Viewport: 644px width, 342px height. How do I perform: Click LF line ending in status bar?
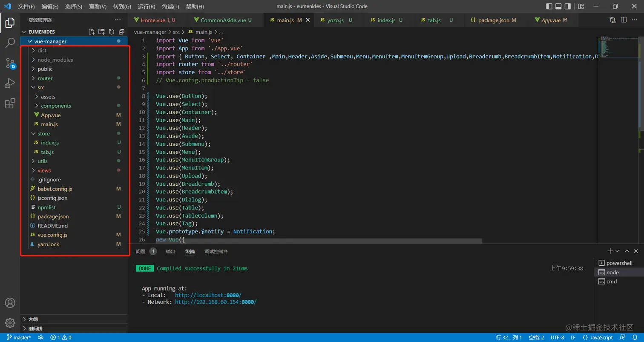point(573,338)
